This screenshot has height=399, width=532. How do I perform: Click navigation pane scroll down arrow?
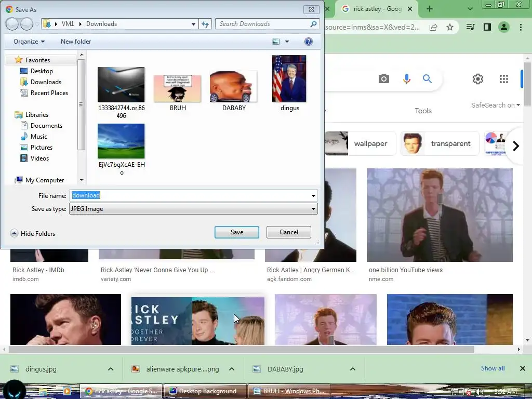[82, 180]
